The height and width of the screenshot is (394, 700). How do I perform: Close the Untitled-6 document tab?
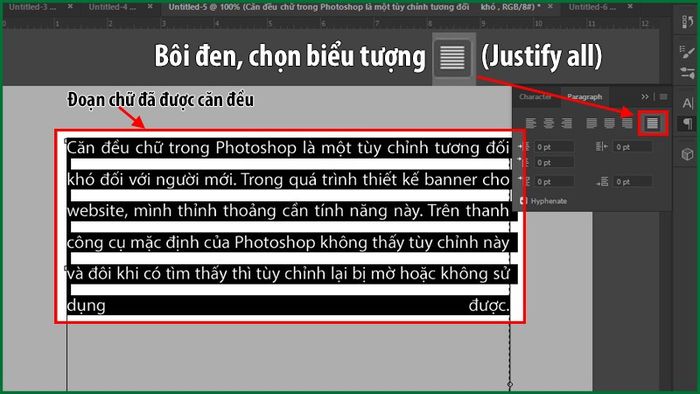pyautogui.click(x=630, y=6)
